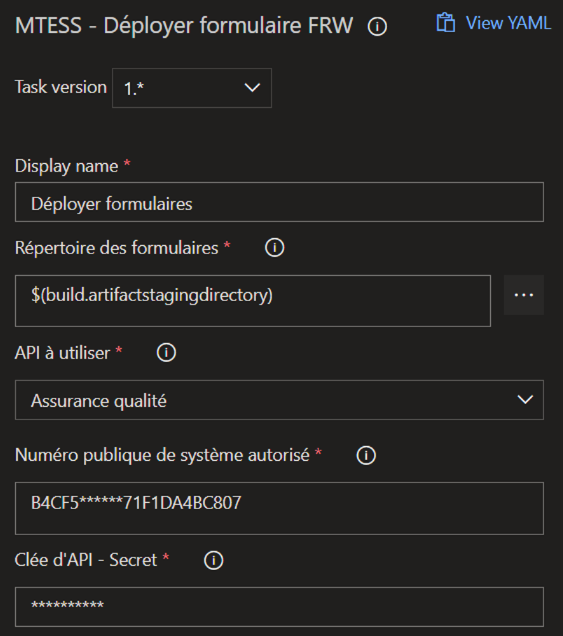563x636 pixels.
Task: Show info for API à utiliser
Action: click(x=166, y=352)
